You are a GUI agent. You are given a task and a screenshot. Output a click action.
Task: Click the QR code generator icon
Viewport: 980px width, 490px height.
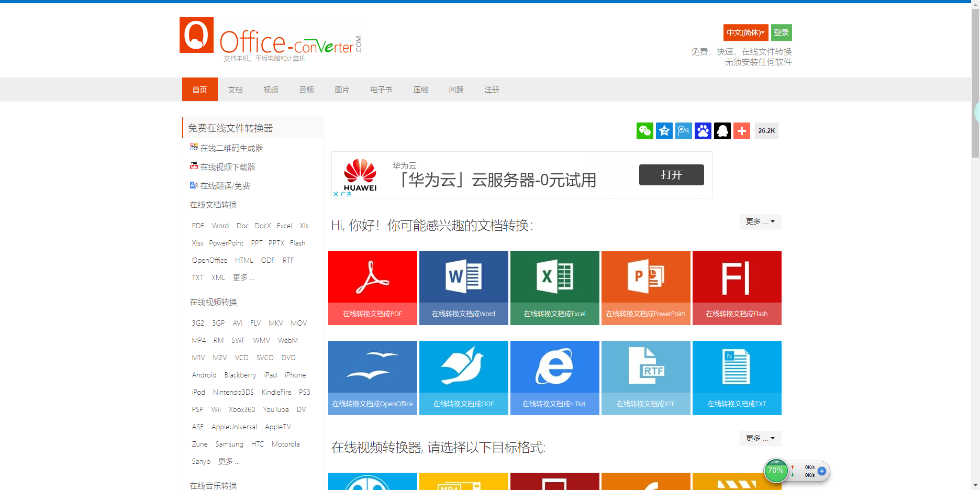click(x=194, y=147)
